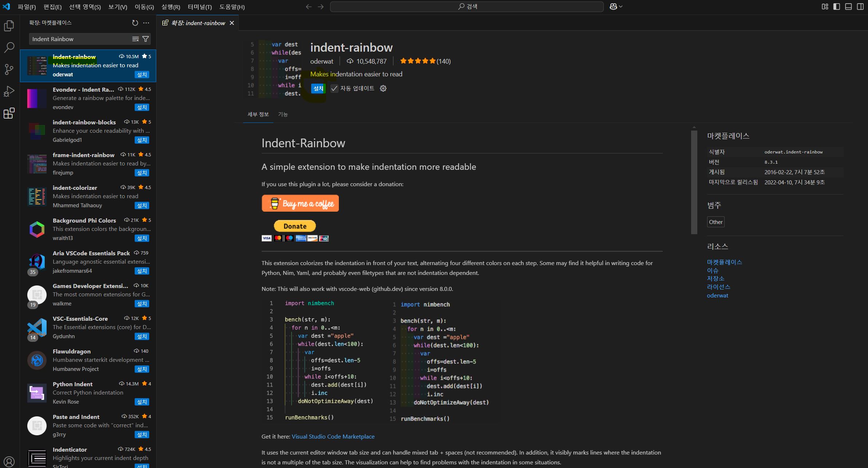Click the command center search box
868x468 pixels.
[x=467, y=7]
